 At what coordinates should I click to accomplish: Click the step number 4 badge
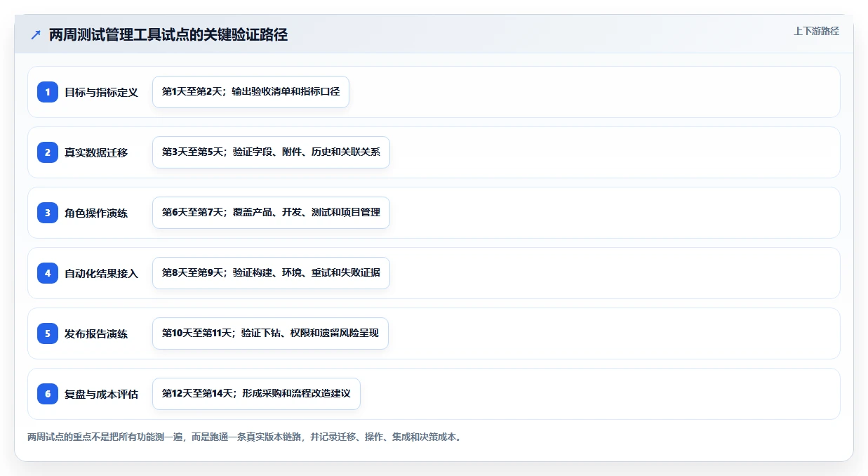point(48,273)
